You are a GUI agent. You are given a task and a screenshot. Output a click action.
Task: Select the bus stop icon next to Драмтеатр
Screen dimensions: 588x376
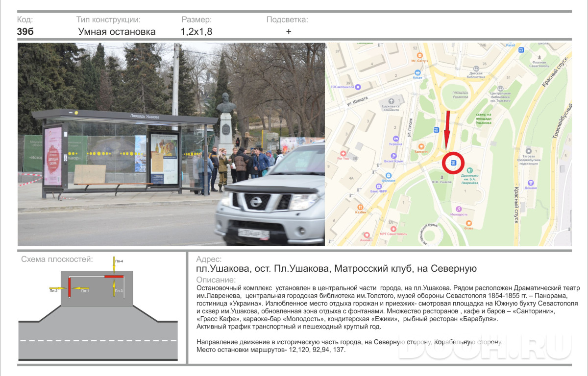pos(453,163)
